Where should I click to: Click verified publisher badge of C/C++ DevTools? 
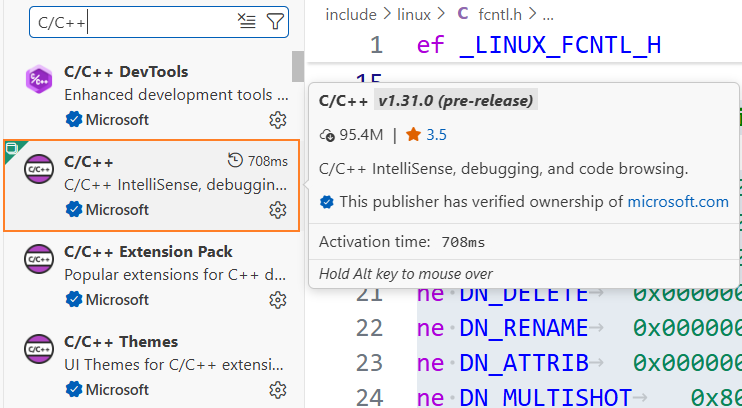(x=74, y=120)
